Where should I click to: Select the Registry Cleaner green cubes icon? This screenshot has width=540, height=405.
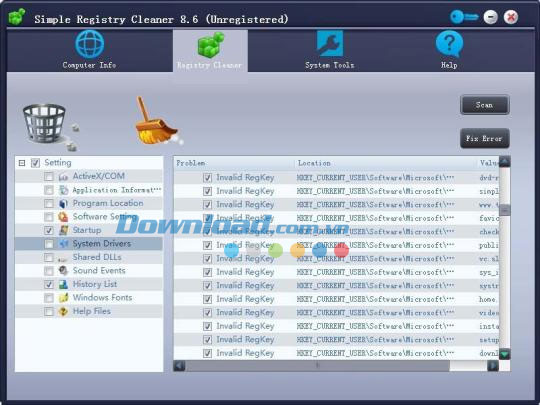coord(210,45)
